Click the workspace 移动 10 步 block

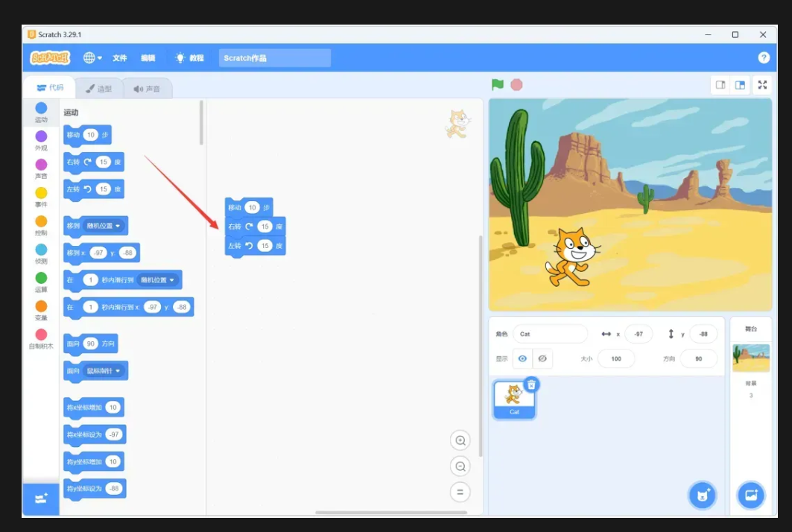click(249, 207)
